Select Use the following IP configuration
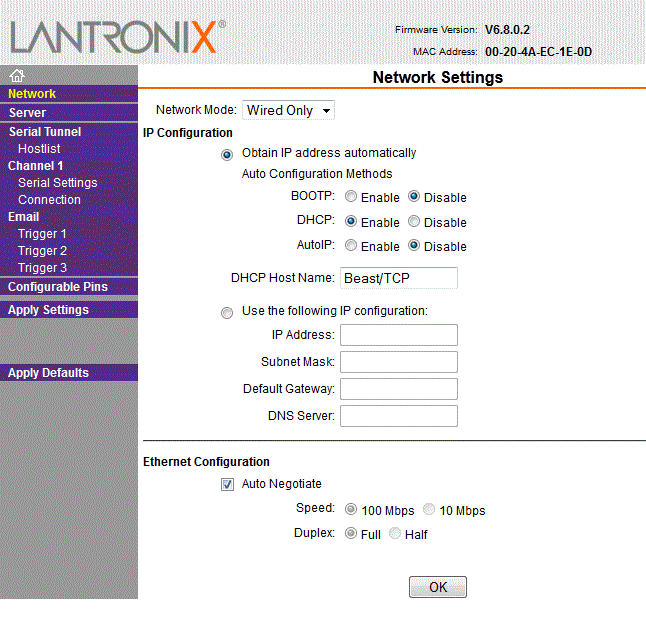The width and height of the screenshot is (646, 639). [x=227, y=313]
